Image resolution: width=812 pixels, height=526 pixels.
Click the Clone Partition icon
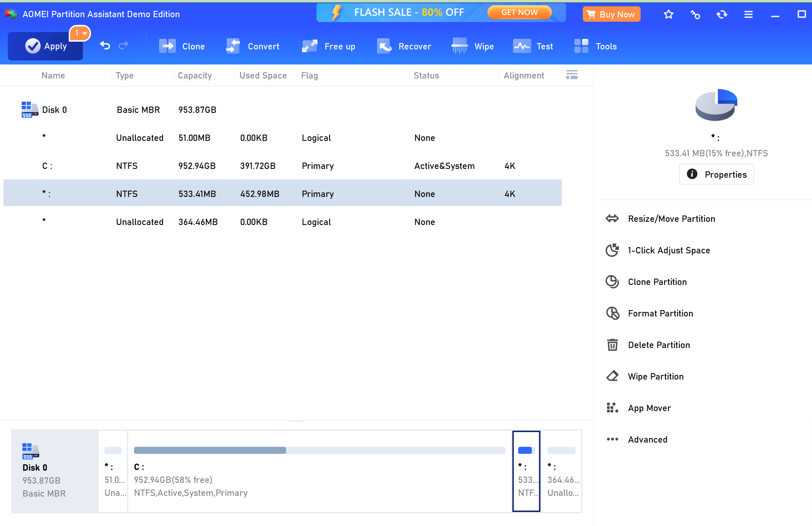(x=612, y=282)
